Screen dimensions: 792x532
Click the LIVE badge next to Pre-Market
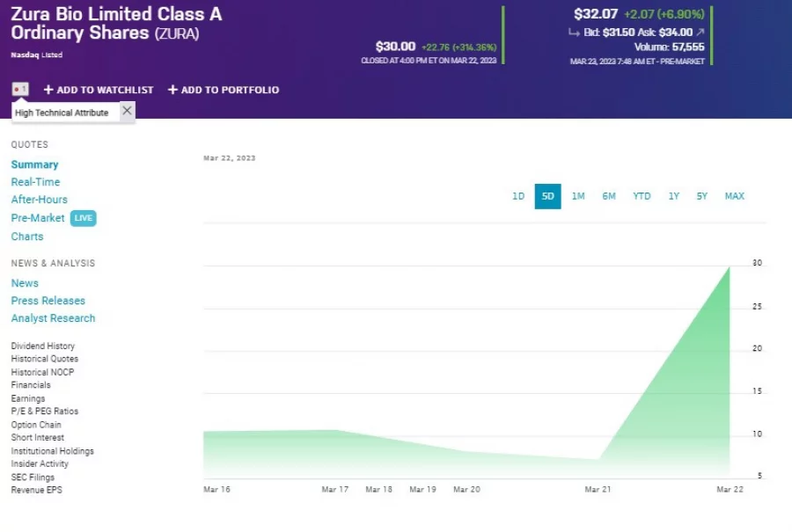[84, 218]
